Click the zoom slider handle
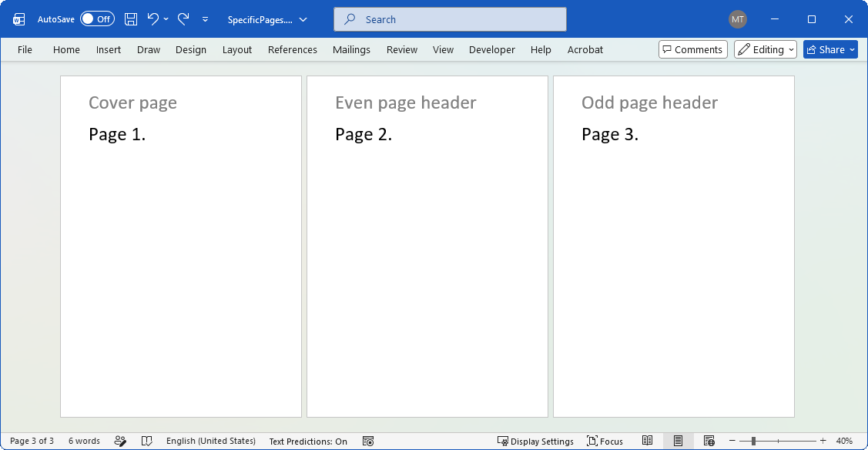The width and height of the screenshot is (868, 450). [753, 442]
